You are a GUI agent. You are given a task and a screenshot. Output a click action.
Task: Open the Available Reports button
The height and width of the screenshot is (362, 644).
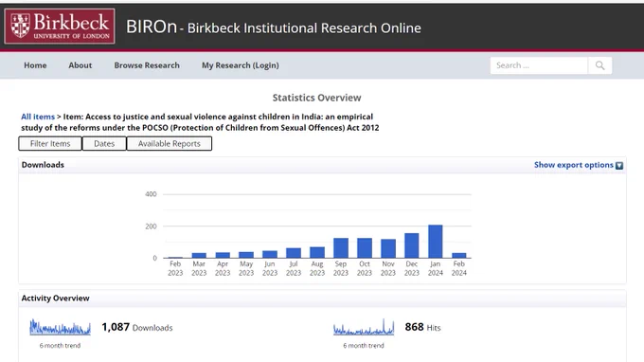tap(170, 143)
